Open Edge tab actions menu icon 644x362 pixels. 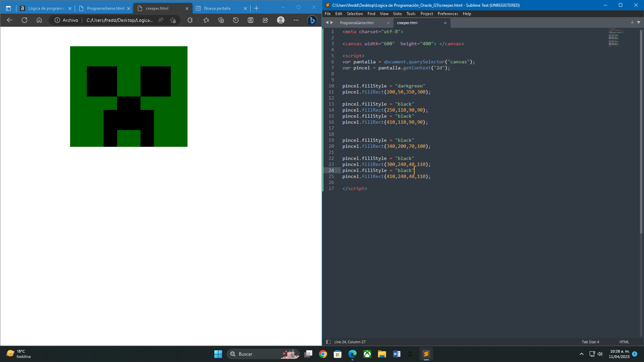[8, 8]
